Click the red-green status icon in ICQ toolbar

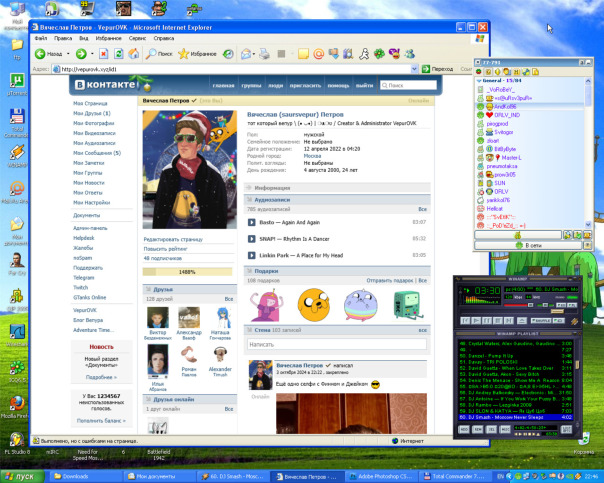(478, 72)
